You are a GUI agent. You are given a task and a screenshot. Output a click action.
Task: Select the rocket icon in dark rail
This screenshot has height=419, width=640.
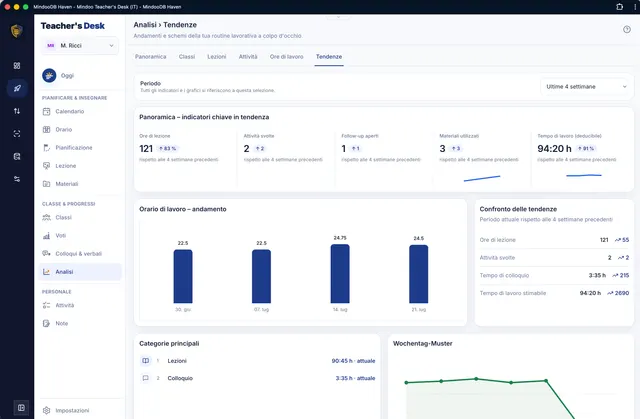[17, 88]
